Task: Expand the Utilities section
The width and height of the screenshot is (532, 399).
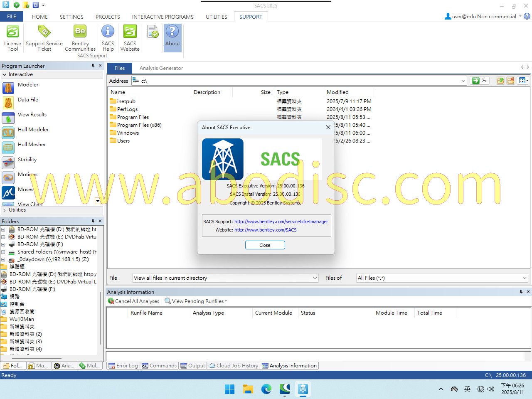Action: pos(4,210)
